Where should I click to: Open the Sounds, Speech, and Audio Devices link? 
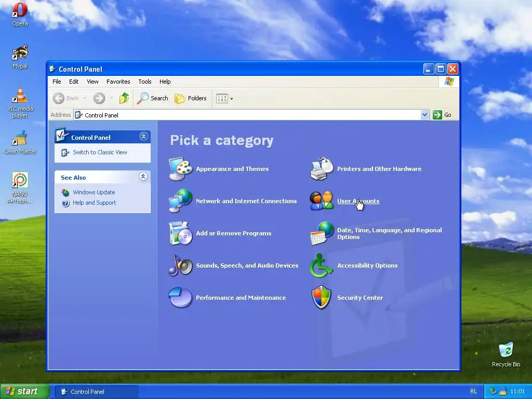tap(247, 265)
